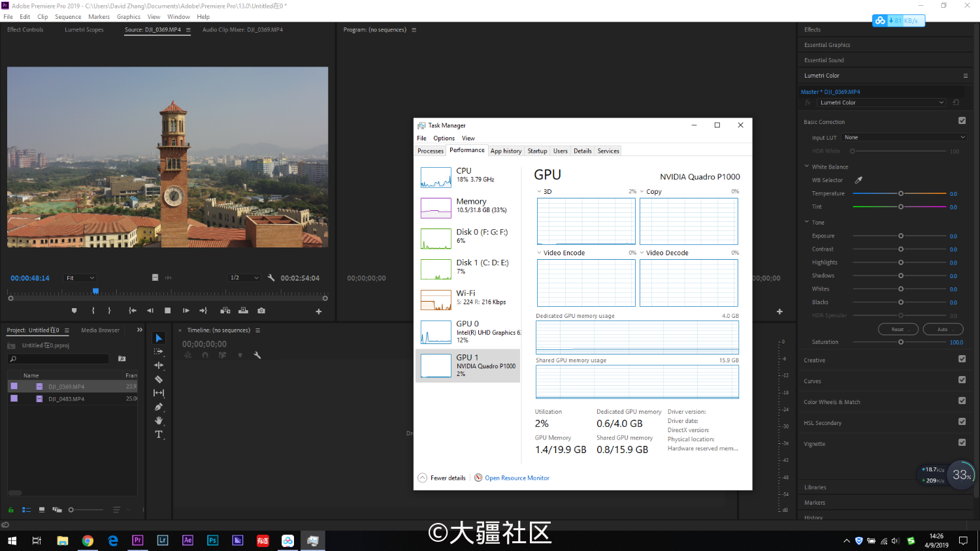Mark Out point in Source monitor

pyautogui.click(x=109, y=311)
